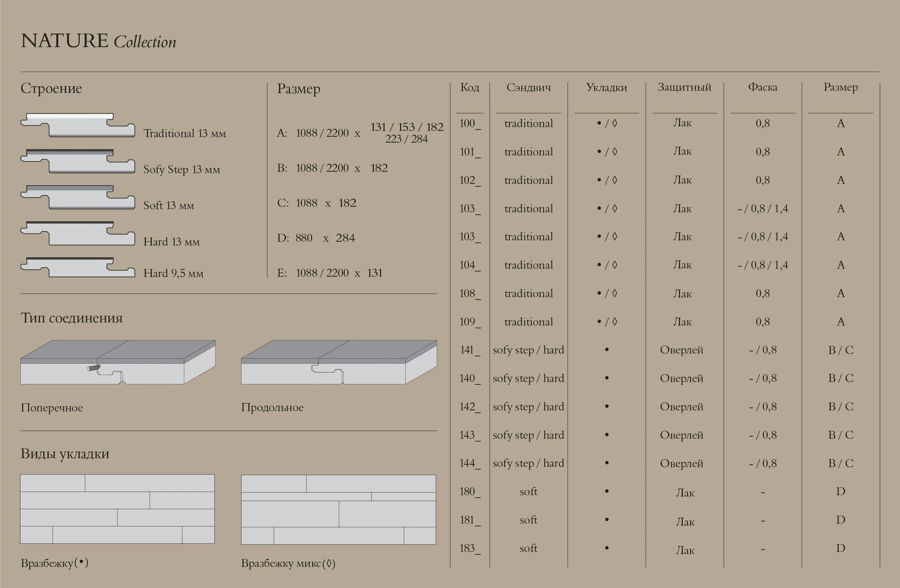Click 'traditional' in the 100_ row
This screenshot has width=900, height=588.
coord(529,124)
